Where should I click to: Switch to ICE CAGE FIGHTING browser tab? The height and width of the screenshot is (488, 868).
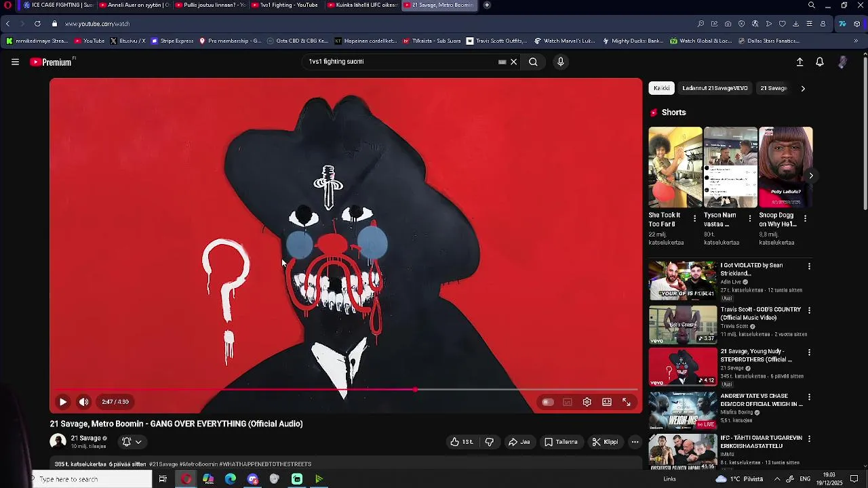click(58, 5)
